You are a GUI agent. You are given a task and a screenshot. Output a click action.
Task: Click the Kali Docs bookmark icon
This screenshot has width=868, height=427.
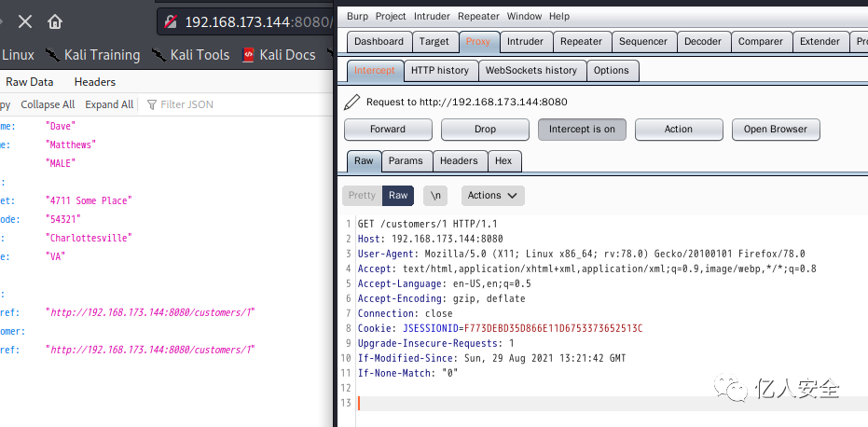tap(249, 55)
